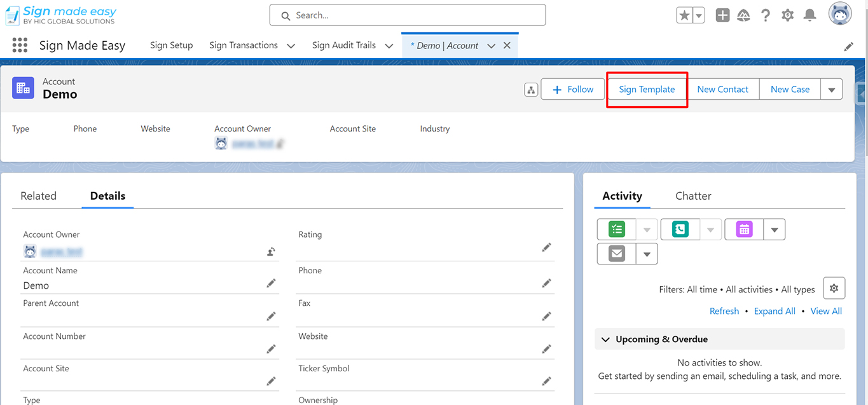Expand the Sign Transactions tab chevron

tap(291, 46)
